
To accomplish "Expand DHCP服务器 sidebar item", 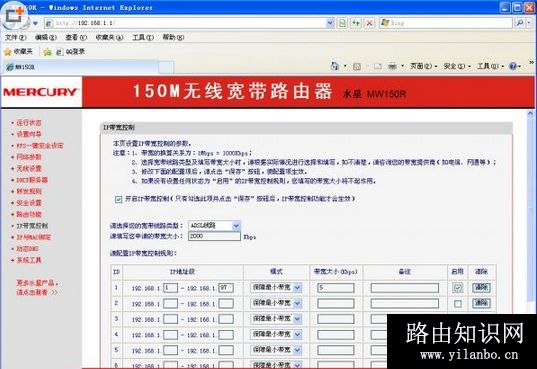I will [32, 180].
